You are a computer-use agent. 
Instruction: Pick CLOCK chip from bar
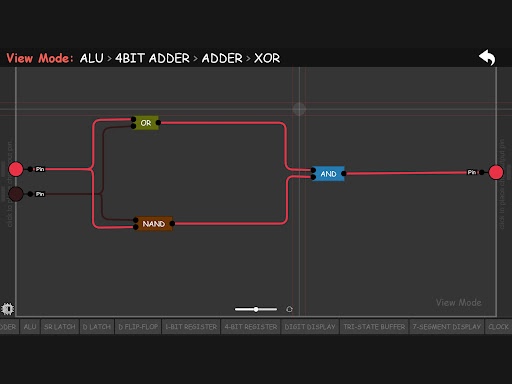(498, 327)
